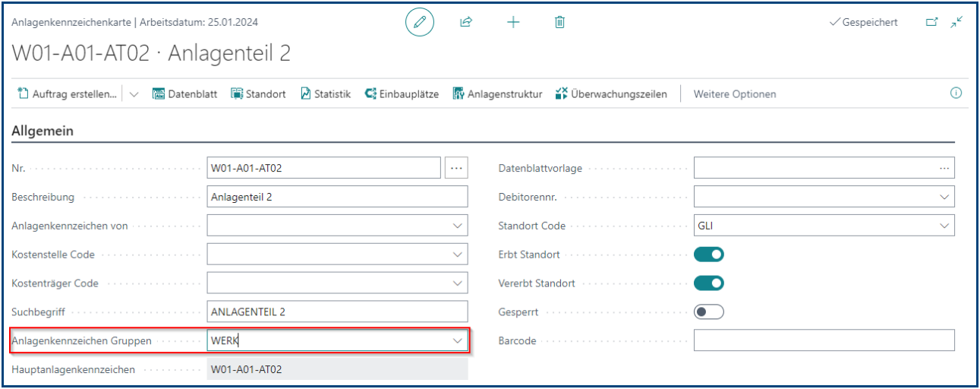Click the Hauptanlagenkennzeichen value W01-A01-AT02
The width and height of the screenshot is (980, 389).
(338, 369)
